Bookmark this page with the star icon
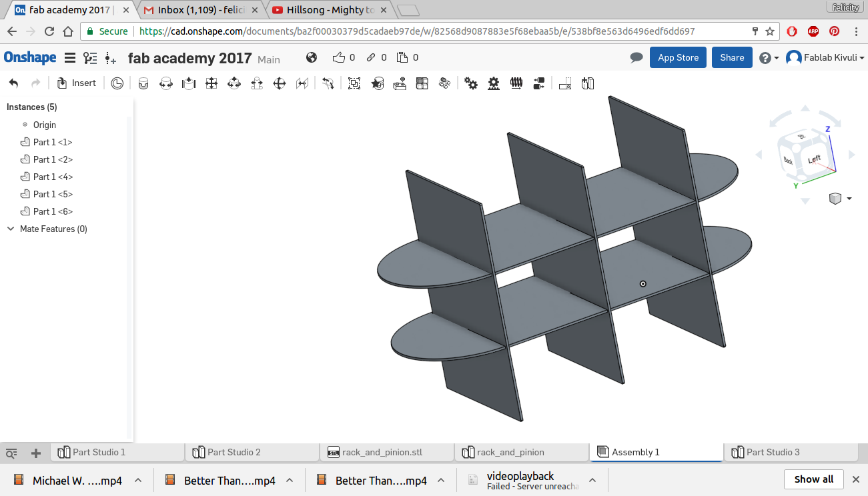Viewport: 868px width, 496px height. [x=770, y=31]
